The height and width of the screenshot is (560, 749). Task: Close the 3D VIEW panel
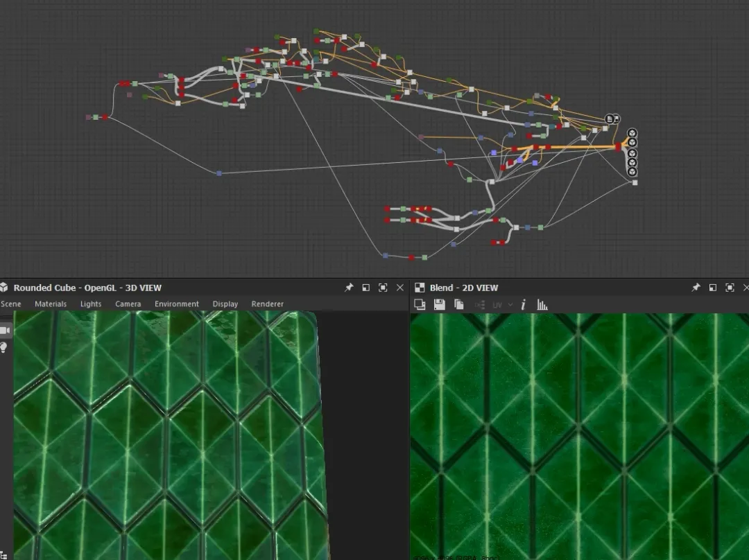point(400,288)
